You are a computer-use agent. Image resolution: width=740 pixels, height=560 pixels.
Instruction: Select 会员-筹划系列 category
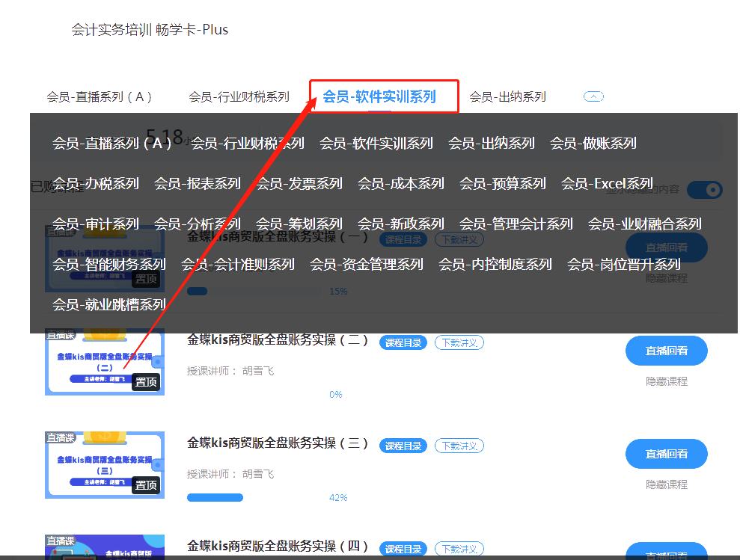pyautogui.click(x=299, y=224)
